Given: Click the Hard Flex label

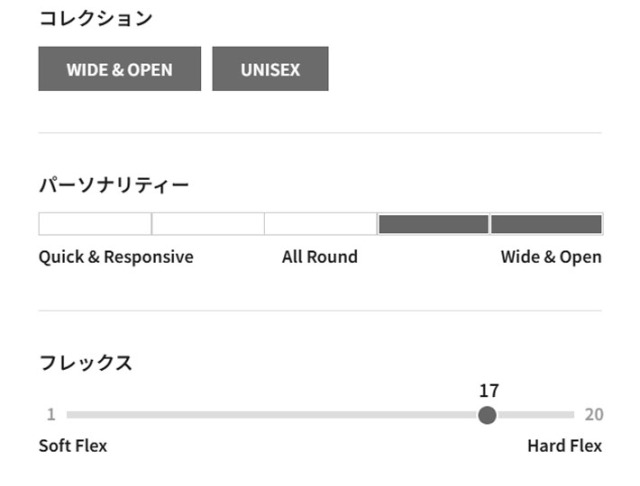Looking at the screenshot, I should pos(564,446).
